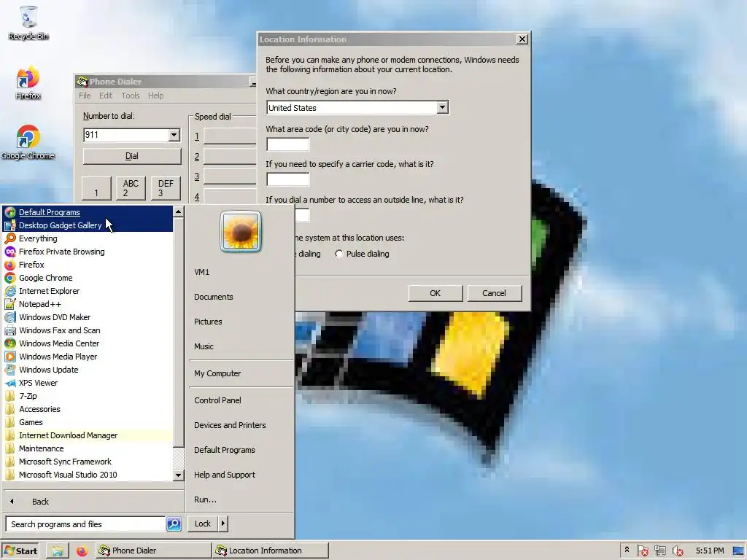Open the Edit menu in Phone Dialer
The image size is (747, 560).
pos(106,96)
